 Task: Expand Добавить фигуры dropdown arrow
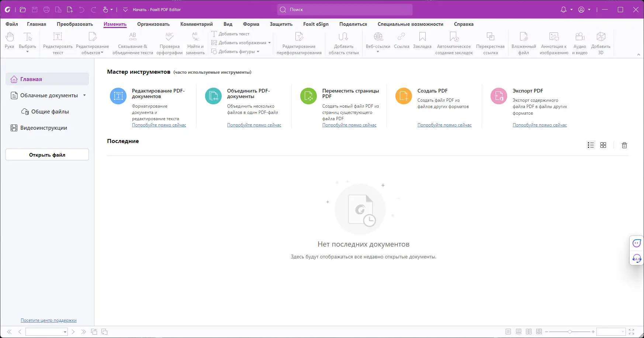click(258, 52)
